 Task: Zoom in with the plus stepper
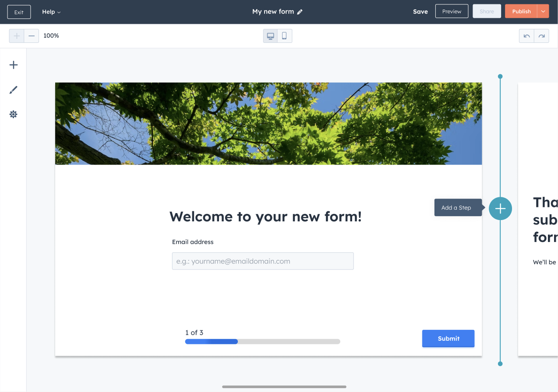pos(16,35)
